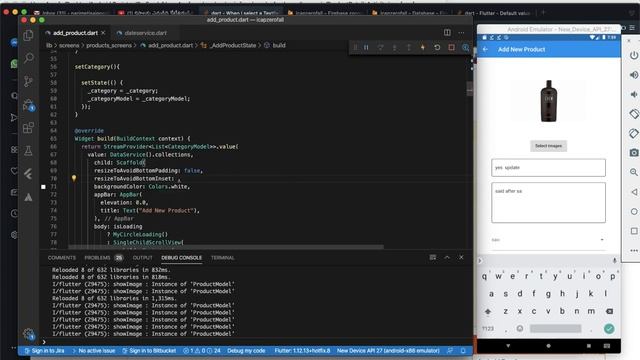Click the Step Over debug button
The image size is (640, 360).
click(x=380, y=47)
